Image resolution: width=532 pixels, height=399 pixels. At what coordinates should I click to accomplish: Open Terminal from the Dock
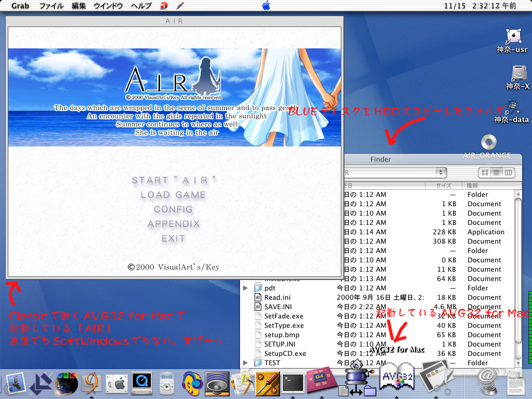(x=293, y=383)
